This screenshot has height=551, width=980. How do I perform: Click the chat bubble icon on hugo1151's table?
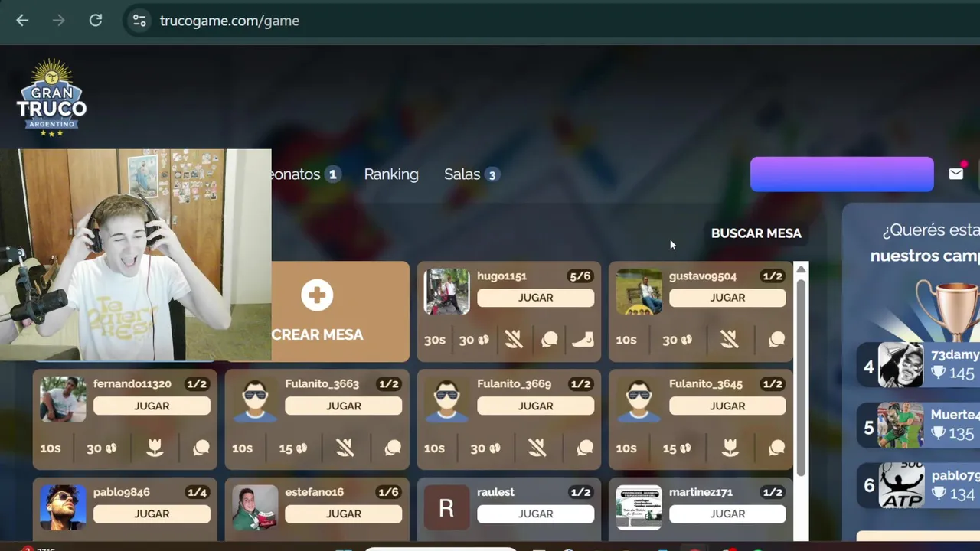point(550,340)
